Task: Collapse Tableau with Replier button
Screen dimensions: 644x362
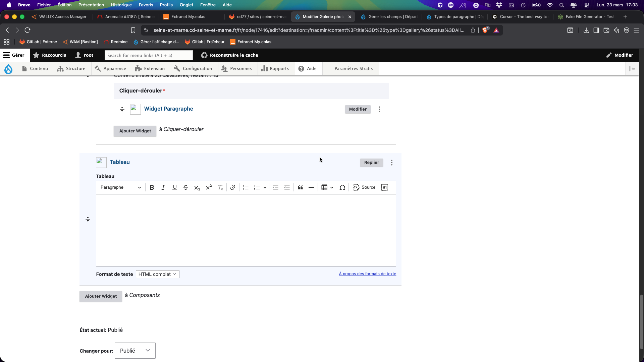Action: point(371,163)
